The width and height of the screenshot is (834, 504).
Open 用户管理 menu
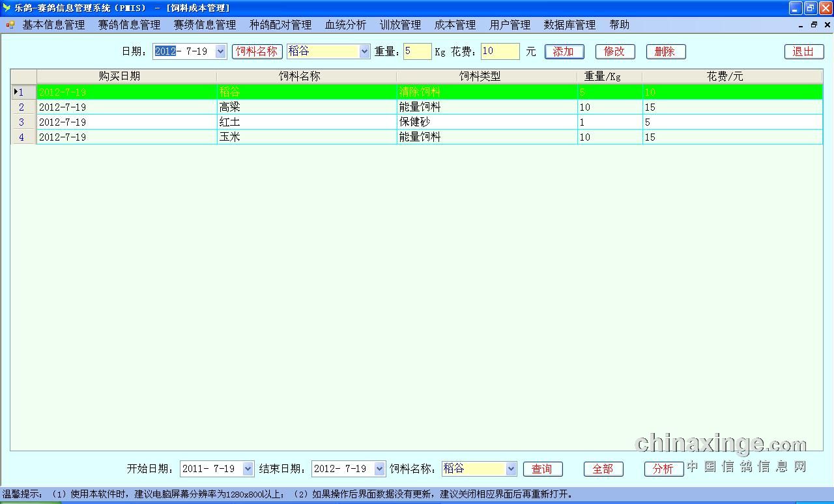(510, 25)
